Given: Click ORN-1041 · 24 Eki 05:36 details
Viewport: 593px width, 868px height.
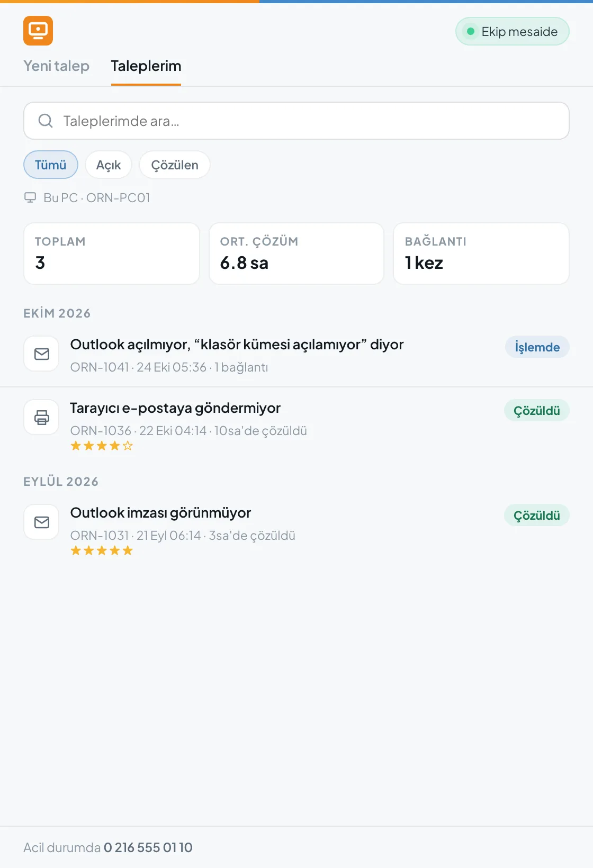Looking at the screenshot, I should [169, 367].
